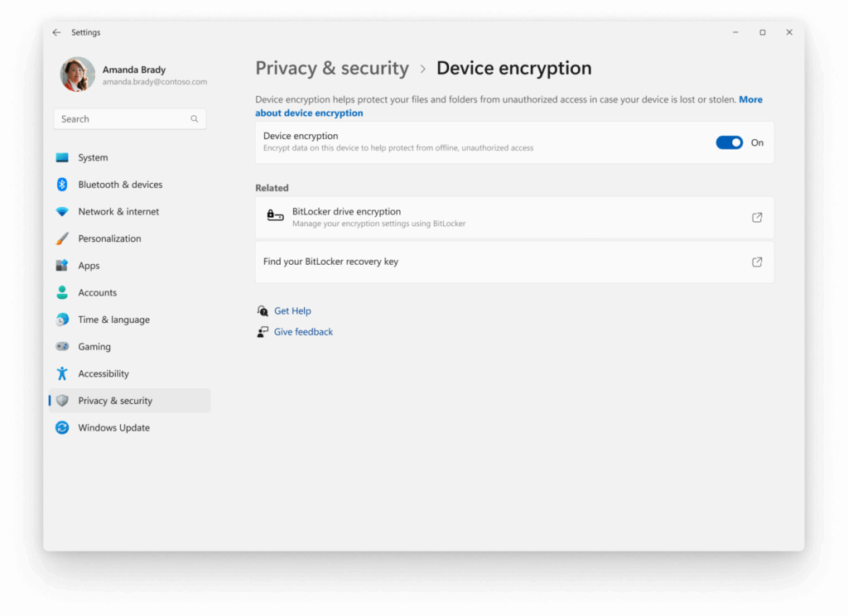Click the Bluetooth & devices icon
848x616 pixels.
click(x=62, y=185)
